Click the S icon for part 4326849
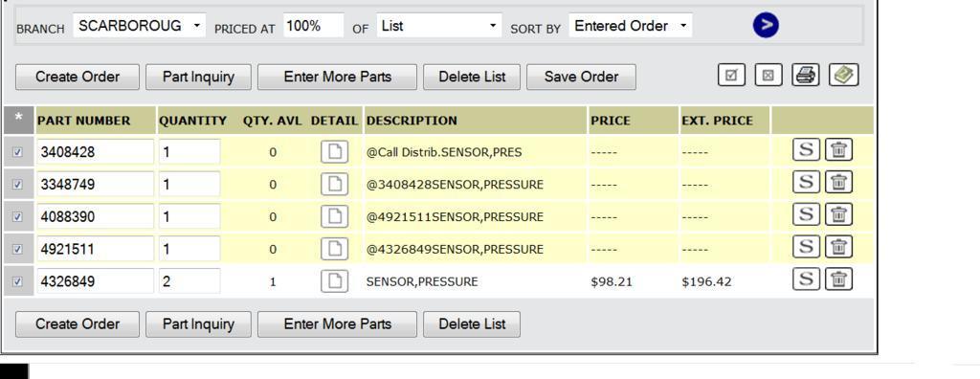The height and width of the screenshot is (379, 980). [x=806, y=279]
